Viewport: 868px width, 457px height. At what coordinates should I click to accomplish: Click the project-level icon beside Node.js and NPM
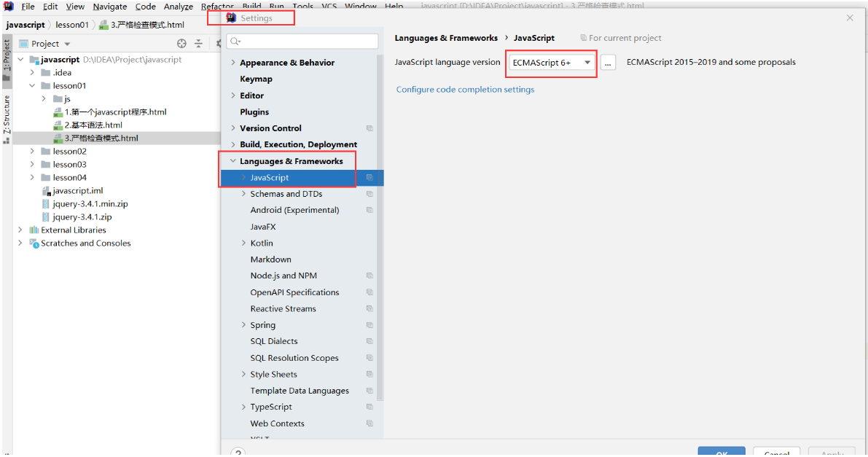click(x=370, y=276)
